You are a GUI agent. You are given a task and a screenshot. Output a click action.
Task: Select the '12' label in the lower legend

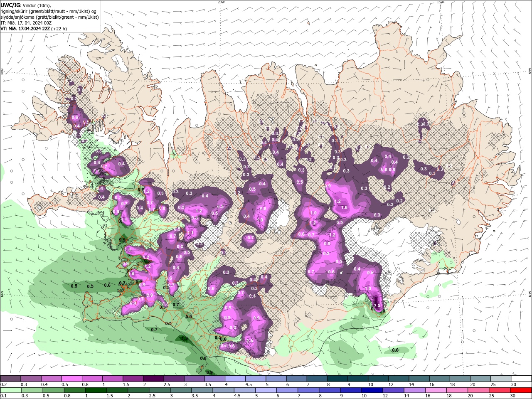click(385, 396)
